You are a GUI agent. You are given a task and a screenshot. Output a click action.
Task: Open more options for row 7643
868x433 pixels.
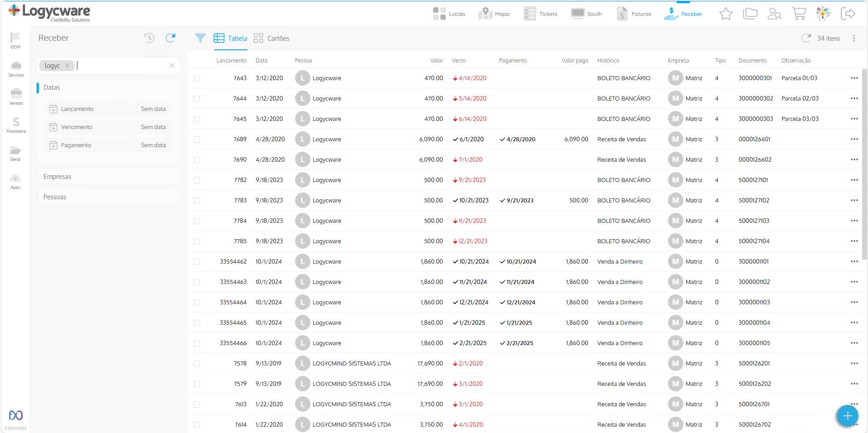point(854,78)
